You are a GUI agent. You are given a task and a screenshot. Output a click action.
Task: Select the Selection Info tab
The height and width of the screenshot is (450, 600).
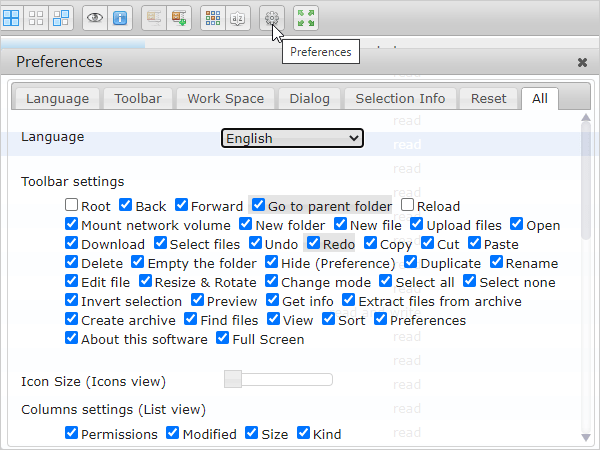(x=400, y=99)
